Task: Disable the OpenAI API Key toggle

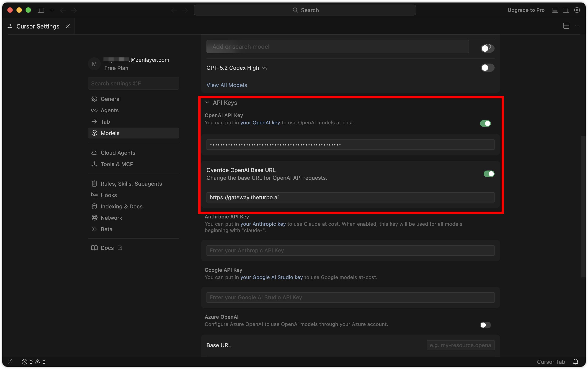Action: point(485,123)
